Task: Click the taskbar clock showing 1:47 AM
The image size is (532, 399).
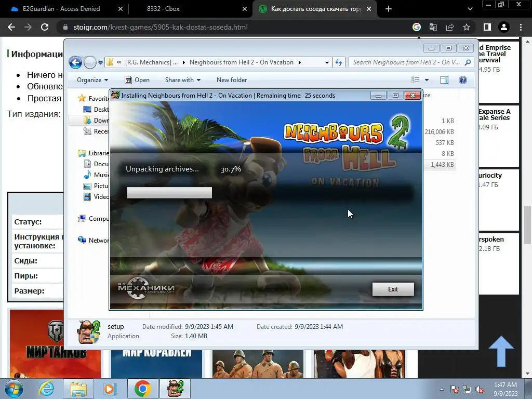Action: point(506,389)
